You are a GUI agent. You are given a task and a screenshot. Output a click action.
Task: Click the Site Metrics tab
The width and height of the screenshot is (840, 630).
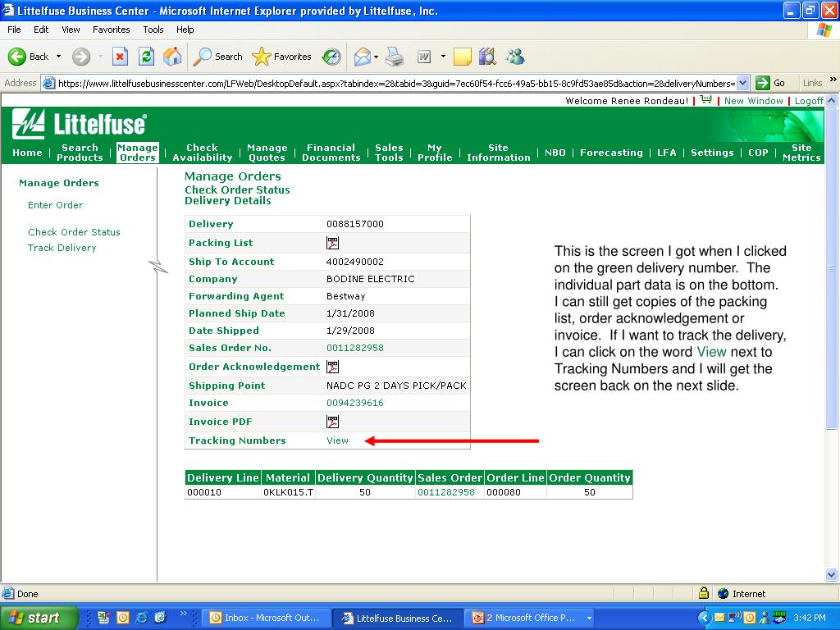801,152
